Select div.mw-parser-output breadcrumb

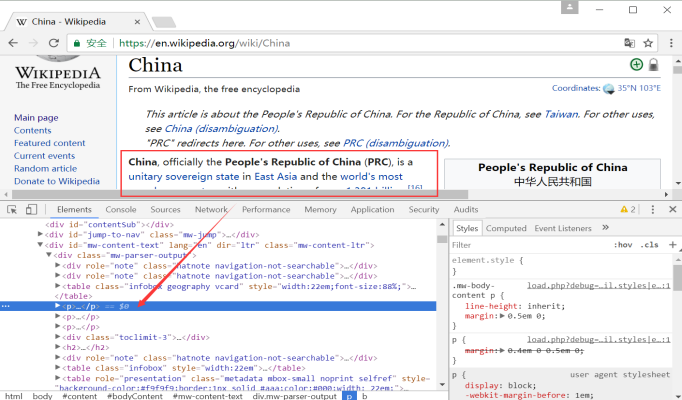click(x=294, y=396)
